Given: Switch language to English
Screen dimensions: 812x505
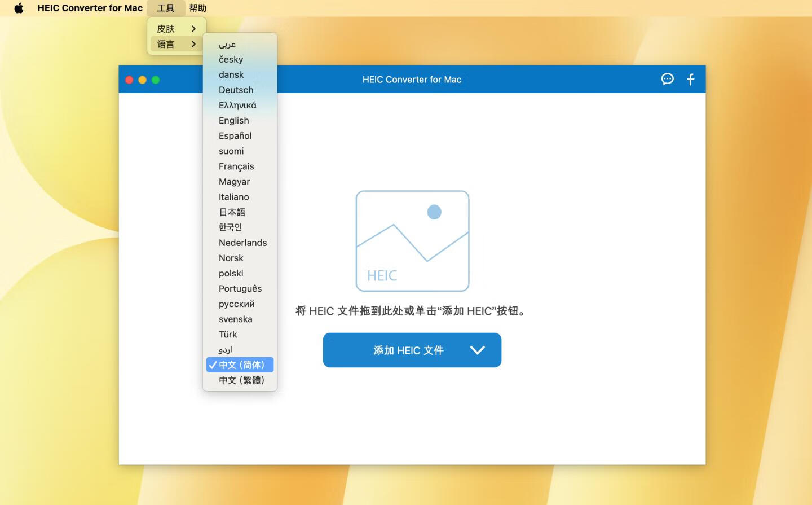Looking at the screenshot, I should [240, 120].
